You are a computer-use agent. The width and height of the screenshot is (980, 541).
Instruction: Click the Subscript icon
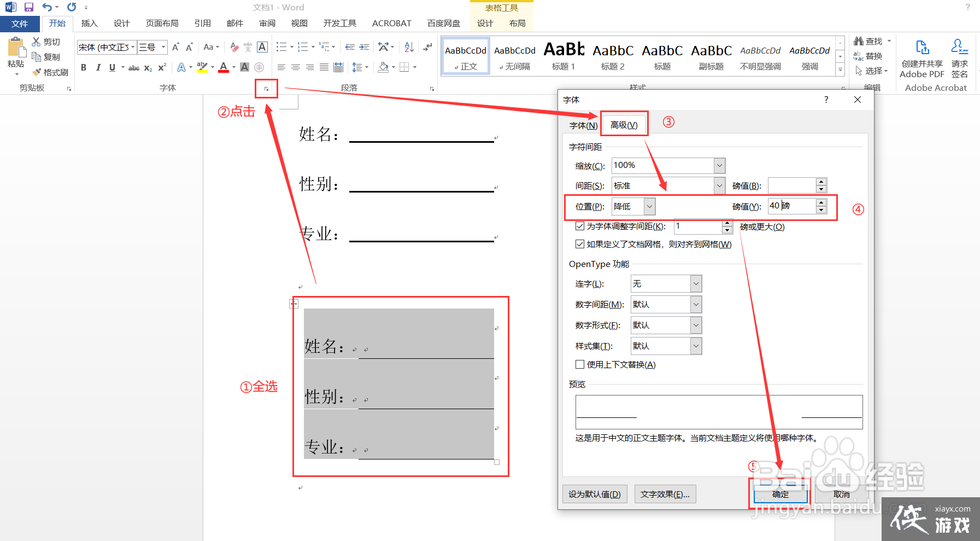[148, 68]
